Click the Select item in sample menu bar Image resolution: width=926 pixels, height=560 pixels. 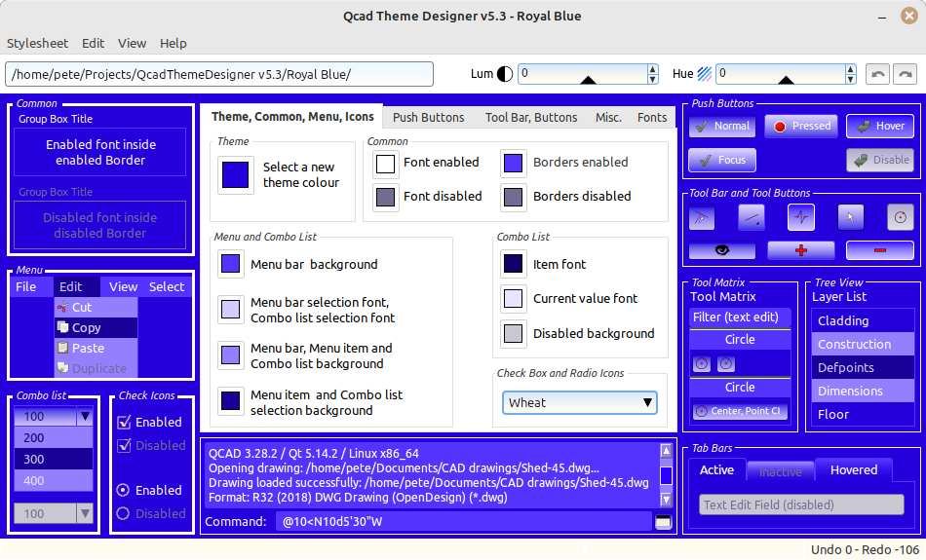[x=167, y=286]
